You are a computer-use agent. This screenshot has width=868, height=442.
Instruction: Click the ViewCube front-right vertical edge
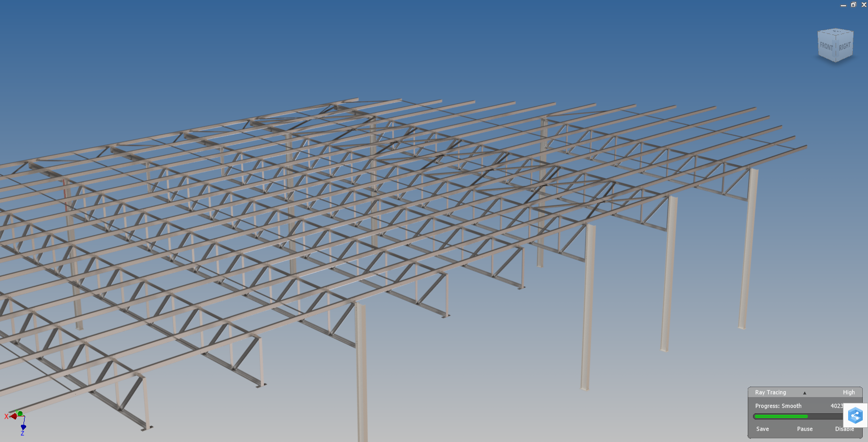click(x=836, y=50)
